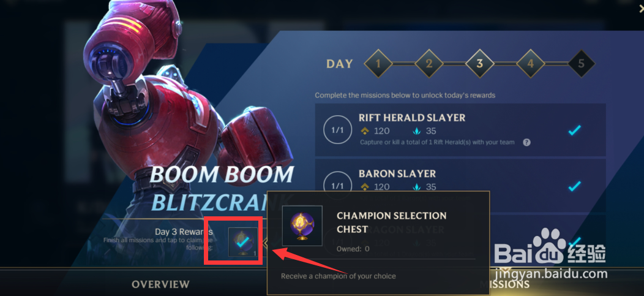The image size is (644, 296).
Task: Close the event window with top-right X
Action: (x=641, y=8)
